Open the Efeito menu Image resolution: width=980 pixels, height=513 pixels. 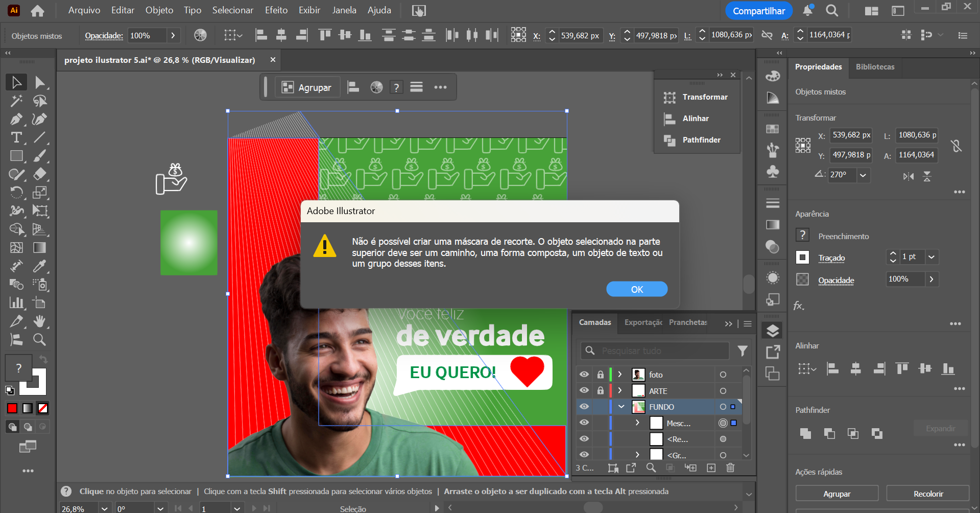(276, 10)
